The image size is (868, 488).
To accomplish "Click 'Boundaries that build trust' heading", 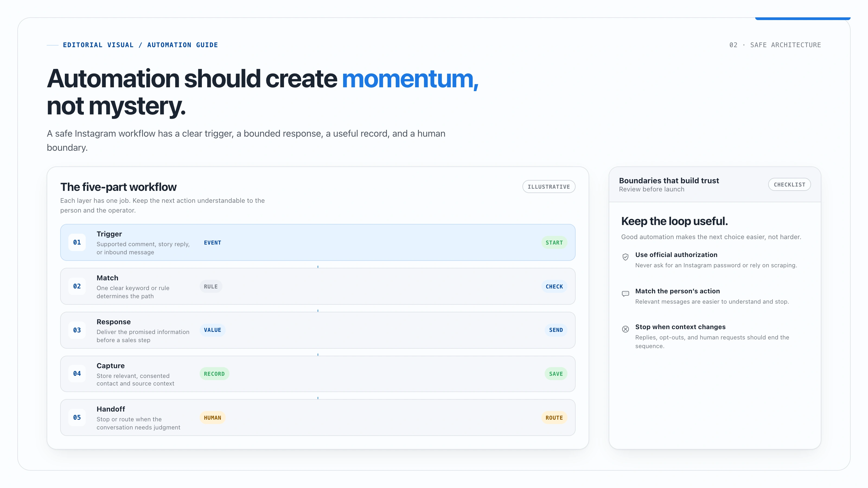I will click(669, 181).
